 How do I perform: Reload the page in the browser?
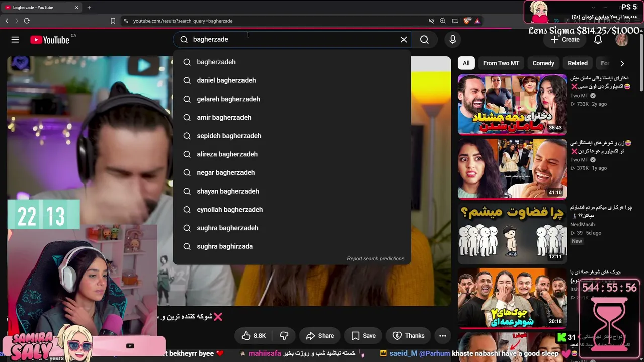click(x=27, y=21)
